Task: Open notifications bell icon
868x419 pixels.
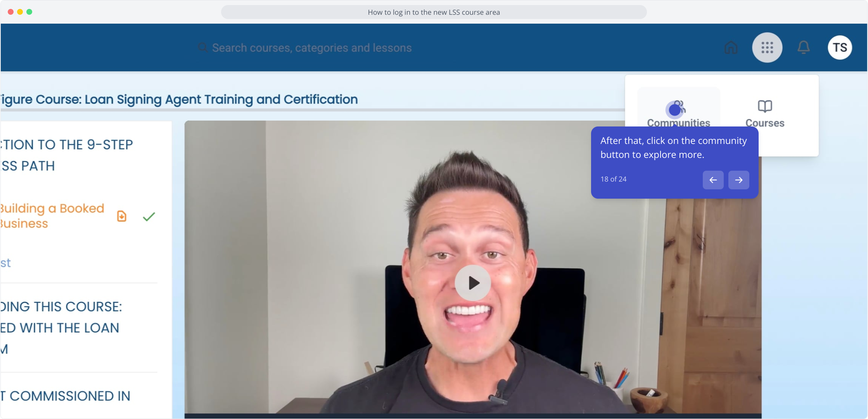Action: coord(803,48)
